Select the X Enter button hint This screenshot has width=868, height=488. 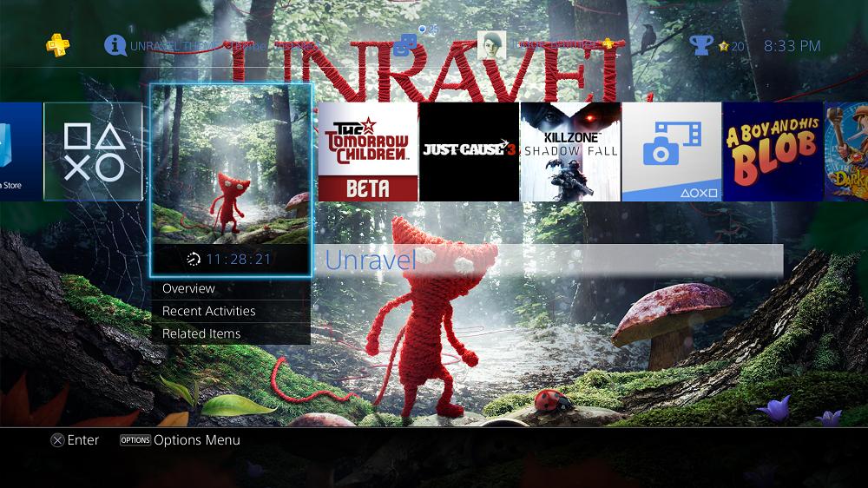tap(75, 440)
